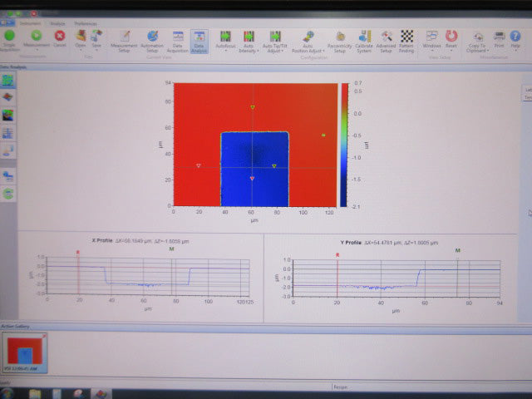Screen dimensions: 532x399
Task: Open Advanced Setup
Action: (x=386, y=38)
